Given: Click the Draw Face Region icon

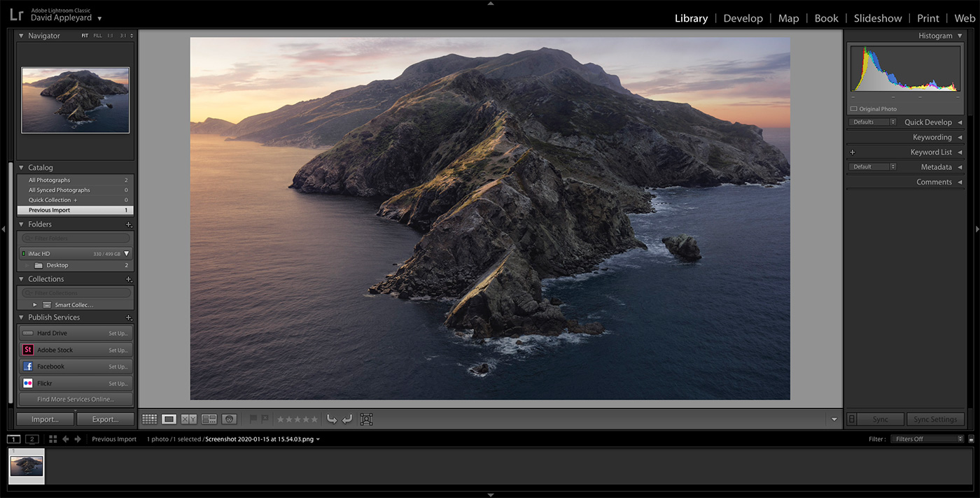Looking at the screenshot, I should pyautogui.click(x=366, y=419).
